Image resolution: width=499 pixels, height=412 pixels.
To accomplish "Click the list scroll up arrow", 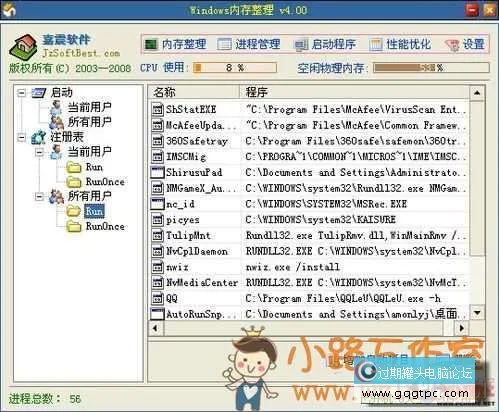I will coord(477,93).
